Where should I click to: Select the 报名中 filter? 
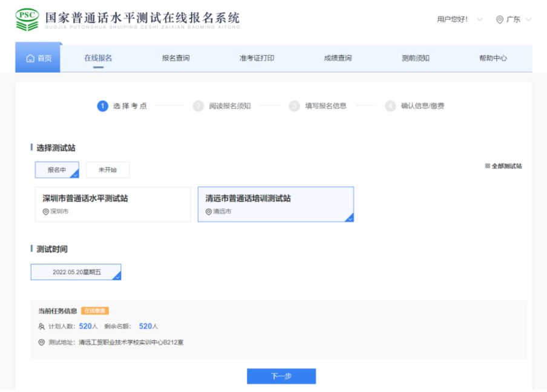57,170
